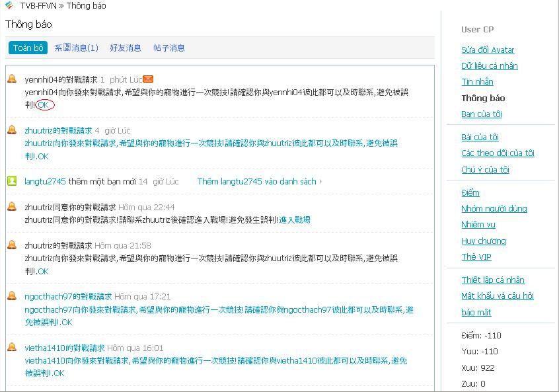Open ngocthach97的對戰請求 title link
Viewport: 559px width, 392px height.
pyautogui.click(x=68, y=296)
